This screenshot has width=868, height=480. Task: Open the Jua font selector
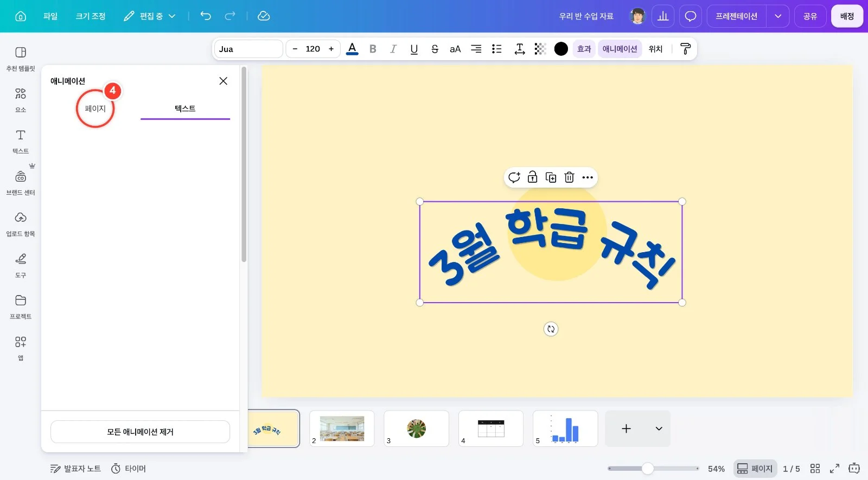[248, 49]
